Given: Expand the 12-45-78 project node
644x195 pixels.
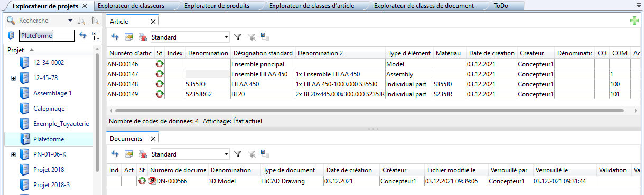Looking at the screenshot, I should coord(13,78).
